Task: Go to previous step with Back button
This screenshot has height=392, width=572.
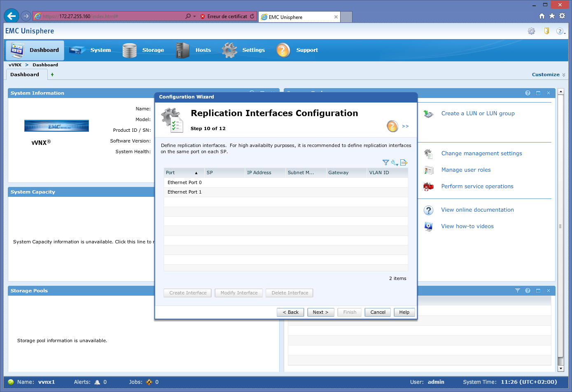Action: (291, 312)
